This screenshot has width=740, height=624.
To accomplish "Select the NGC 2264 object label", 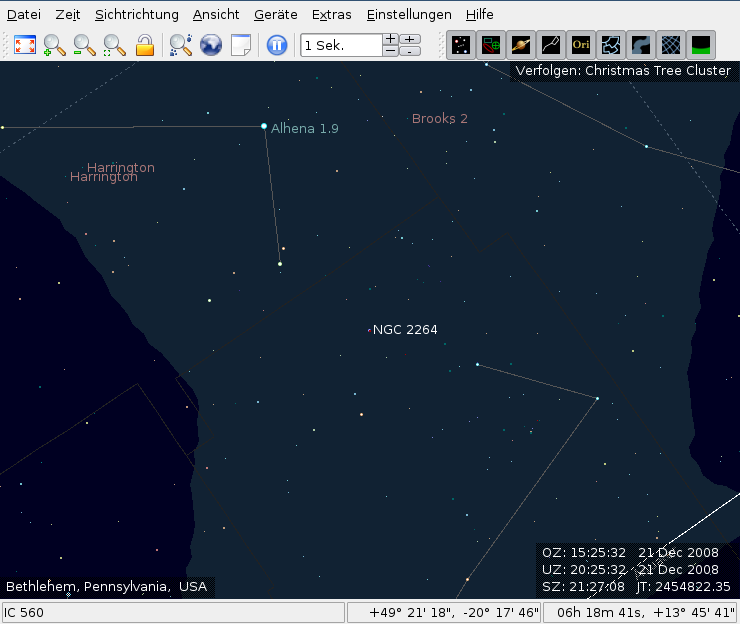I will [404, 329].
